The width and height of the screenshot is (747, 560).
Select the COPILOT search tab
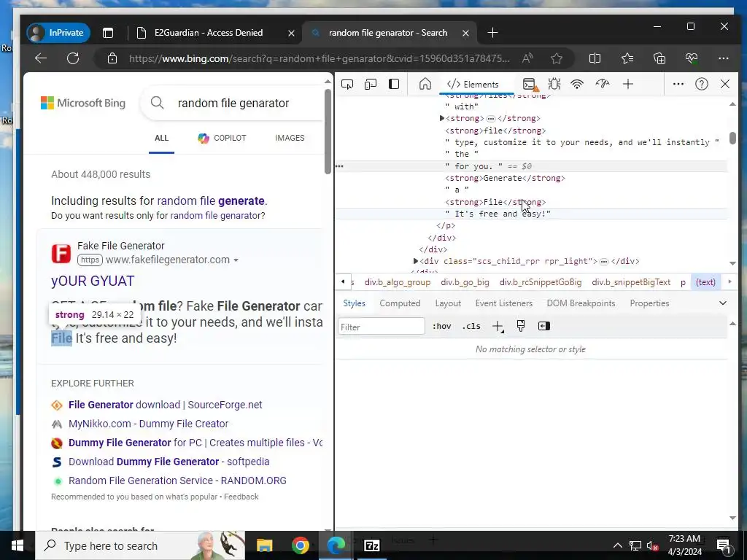(222, 138)
